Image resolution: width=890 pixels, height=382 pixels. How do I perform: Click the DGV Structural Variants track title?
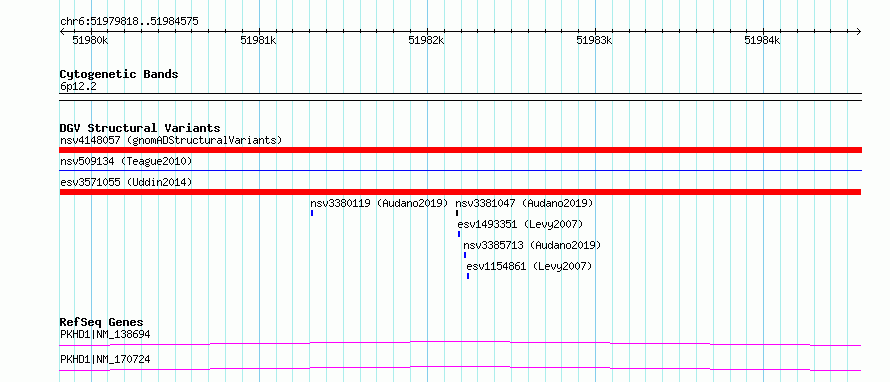tap(140, 128)
